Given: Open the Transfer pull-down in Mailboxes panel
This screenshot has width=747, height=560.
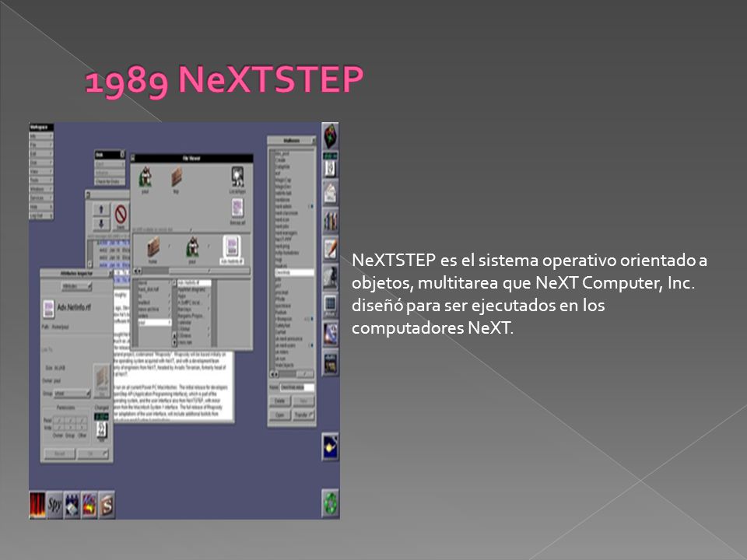Looking at the screenshot, I should pyautogui.click(x=303, y=415).
